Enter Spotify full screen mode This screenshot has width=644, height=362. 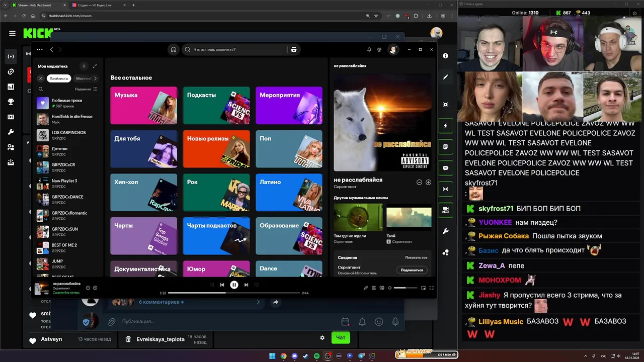click(431, 288)
